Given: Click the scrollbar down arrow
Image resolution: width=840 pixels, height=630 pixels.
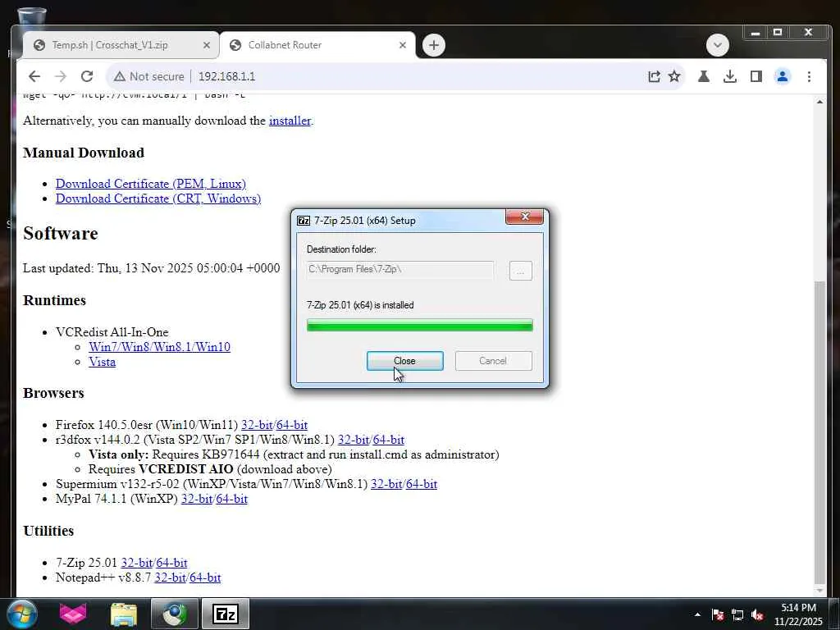Looking at the screenshot, I should coord(819,591).
